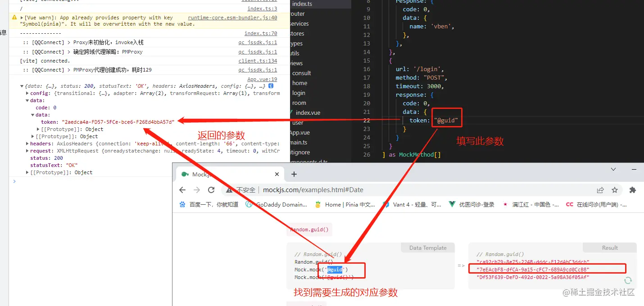
Task: Click the green Vue logo bookmark icon
Action: pos(452,204)
